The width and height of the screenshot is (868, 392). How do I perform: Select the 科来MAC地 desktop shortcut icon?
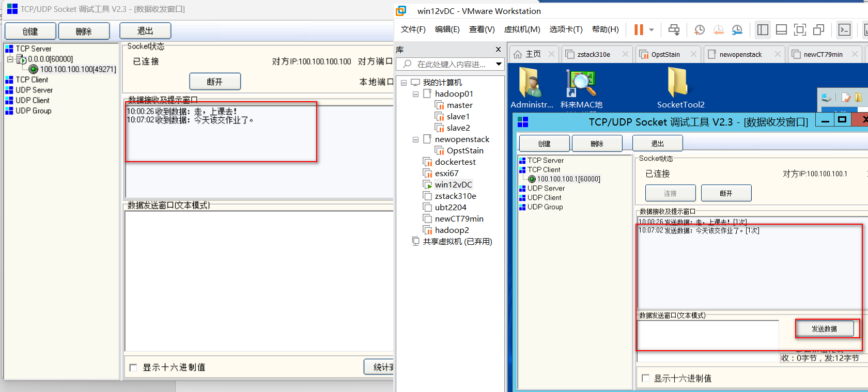581,88
